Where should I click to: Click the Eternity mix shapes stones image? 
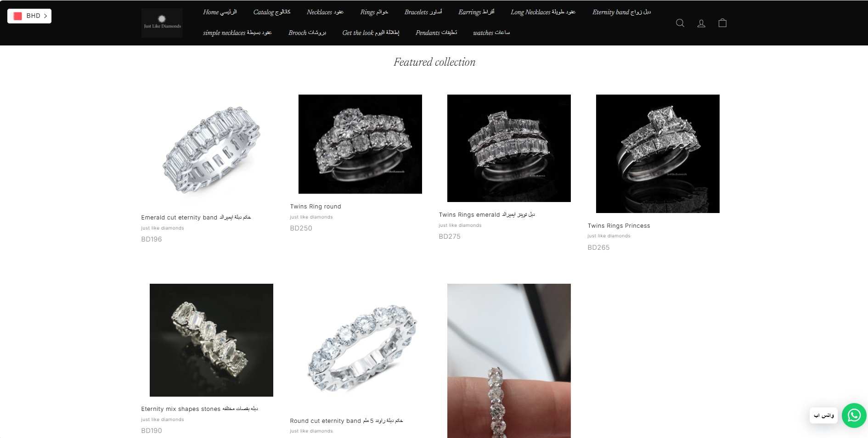coord(211,340)
